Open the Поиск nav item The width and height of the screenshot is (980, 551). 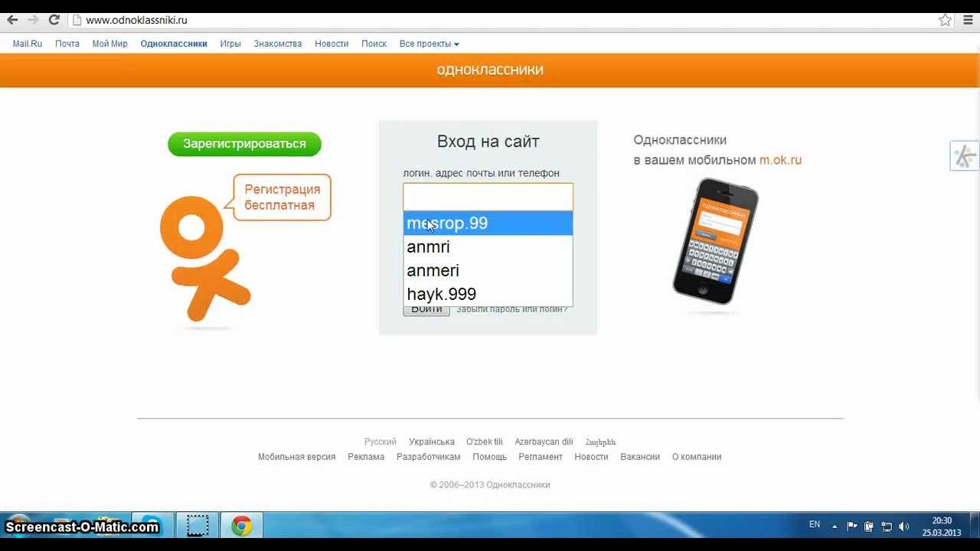374,44
